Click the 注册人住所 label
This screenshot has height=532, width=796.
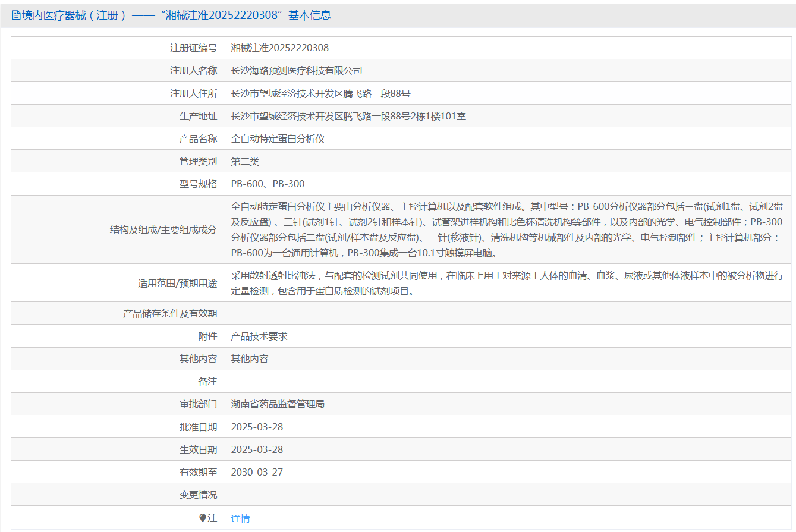pos(193,93)
